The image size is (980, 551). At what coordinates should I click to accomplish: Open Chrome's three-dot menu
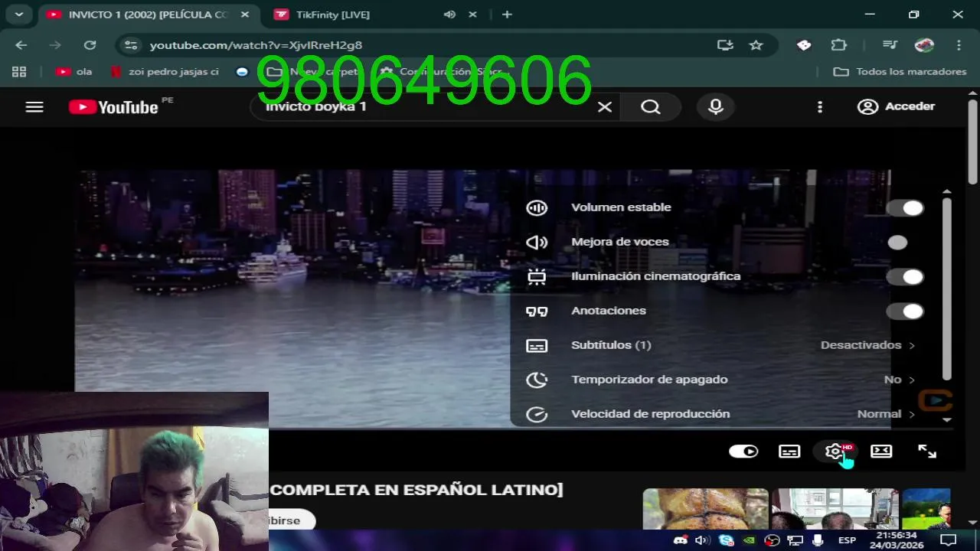[959, 45]
